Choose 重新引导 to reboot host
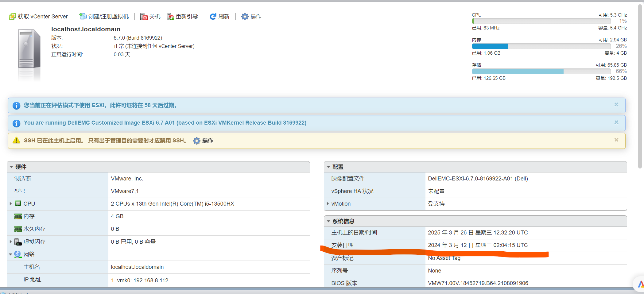The image size is (644, 294). (x=182, y=17)
